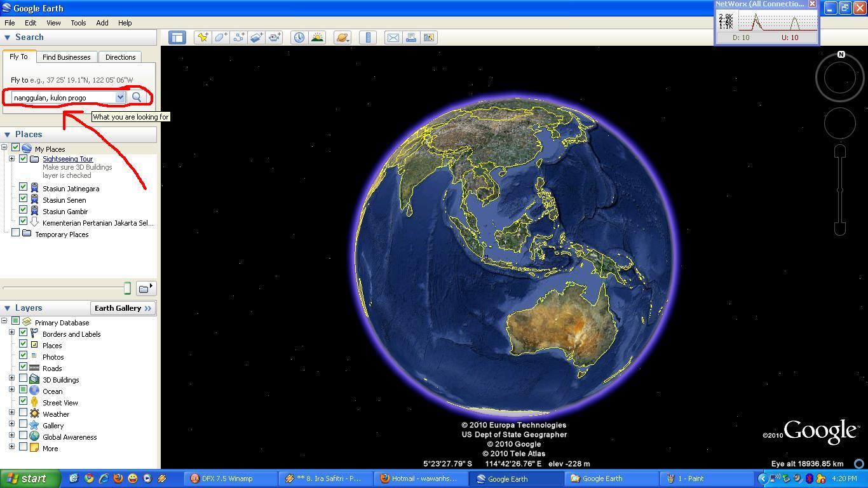Click the zoom slider on the globe
Viewport: 868px width, 488px height.
tap(840, 190)
